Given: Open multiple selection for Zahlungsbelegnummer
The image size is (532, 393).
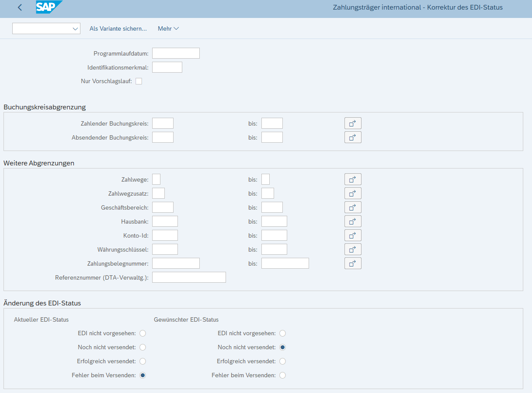Looking at the screenshot, I should (353, 263).
